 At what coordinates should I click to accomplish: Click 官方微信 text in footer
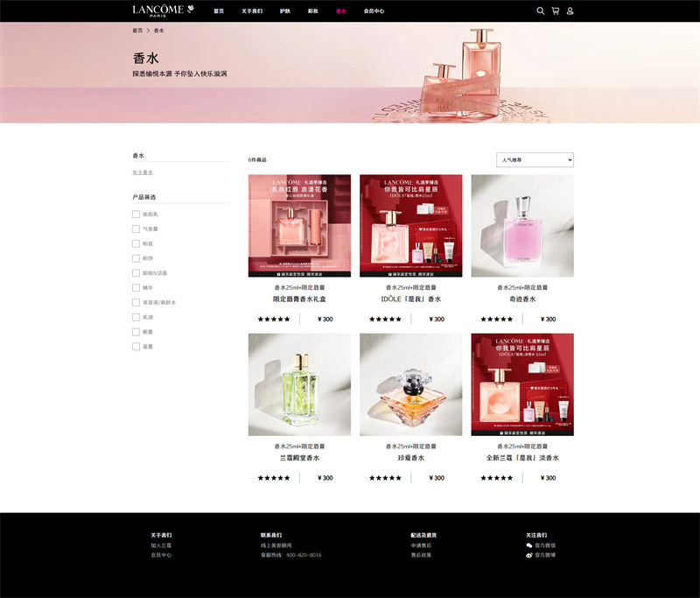pos(545,545)
